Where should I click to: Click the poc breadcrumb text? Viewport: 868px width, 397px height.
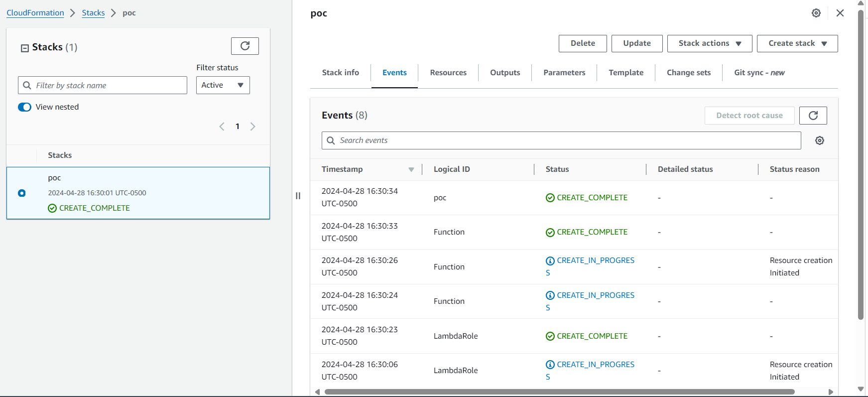point(129,13)
